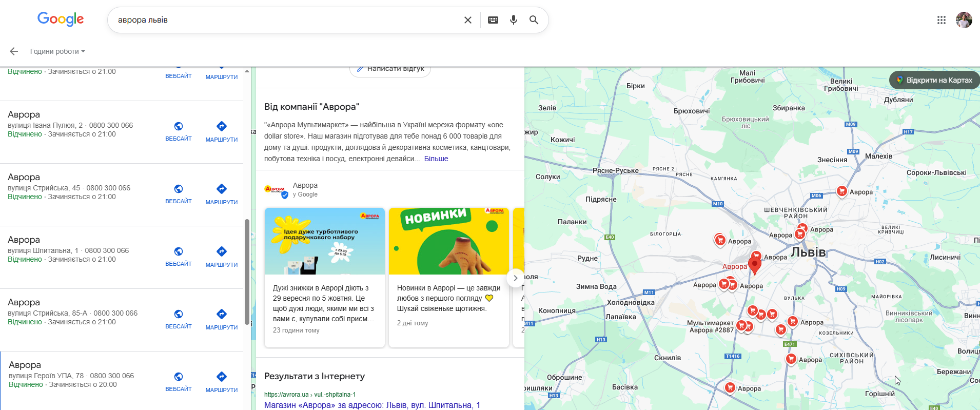
Task: Click the Написати відгук button
Action: click(x=390, y=70)
